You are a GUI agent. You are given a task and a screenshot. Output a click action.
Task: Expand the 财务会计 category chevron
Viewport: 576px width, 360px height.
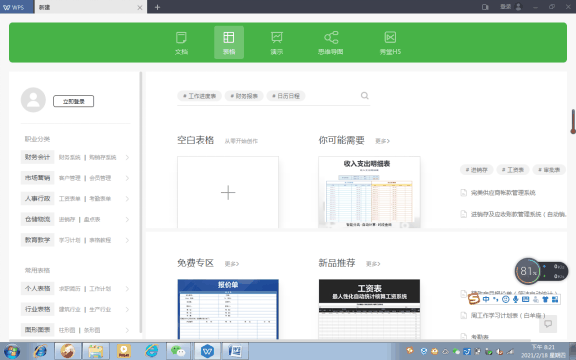(127, 157)
